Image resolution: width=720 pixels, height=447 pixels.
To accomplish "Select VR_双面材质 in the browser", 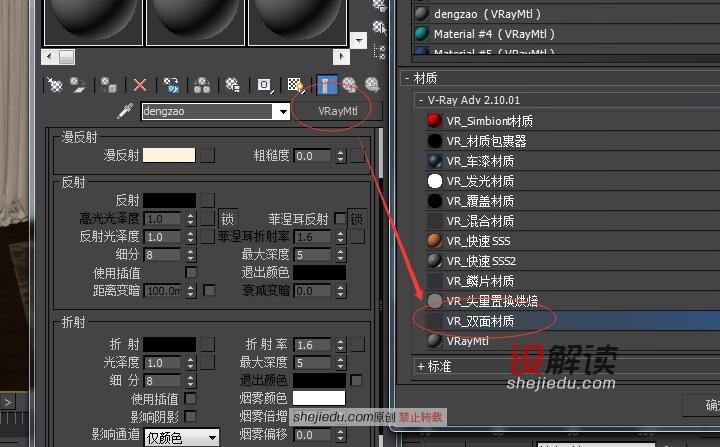I will [x=480, y=321].
